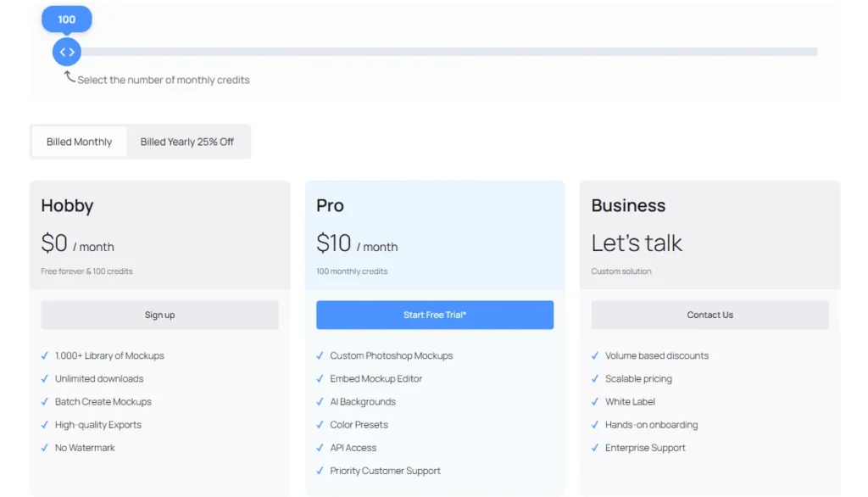Click 'No Watermark' feature text
Screen dimensions: 868x497
[85, 448]
